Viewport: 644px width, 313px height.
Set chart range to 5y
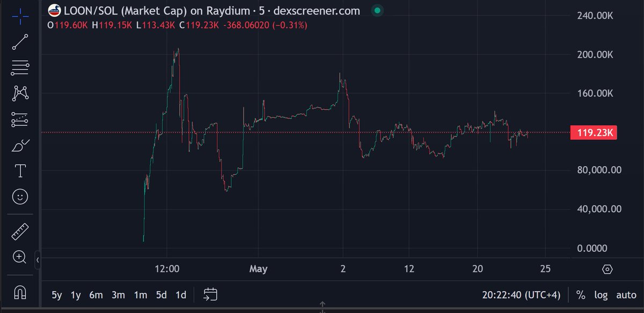[x=57, y=294]
